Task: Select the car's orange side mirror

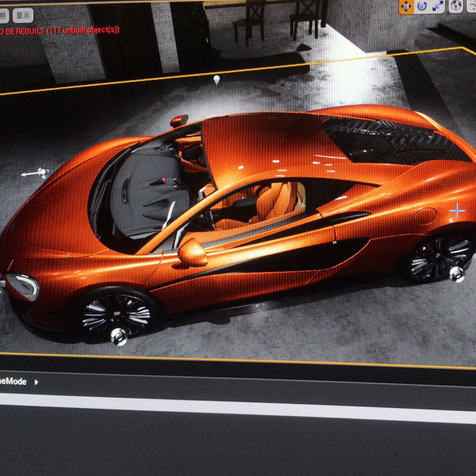Action: [192, 252]
